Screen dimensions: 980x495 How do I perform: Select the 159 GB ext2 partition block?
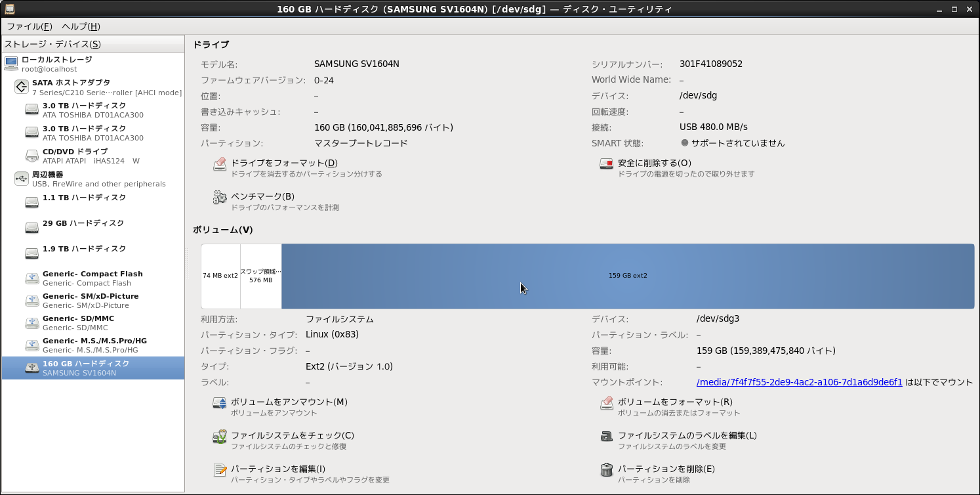[x=628, y=276]
